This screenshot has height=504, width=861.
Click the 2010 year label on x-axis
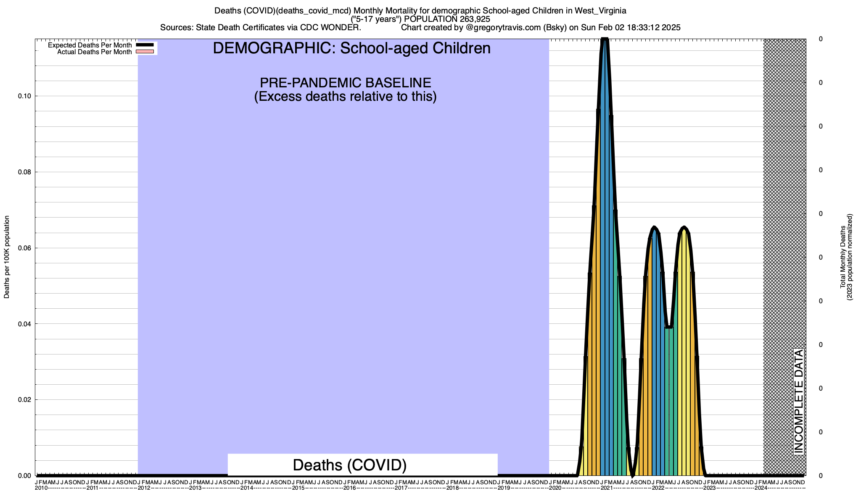(41, 488)
